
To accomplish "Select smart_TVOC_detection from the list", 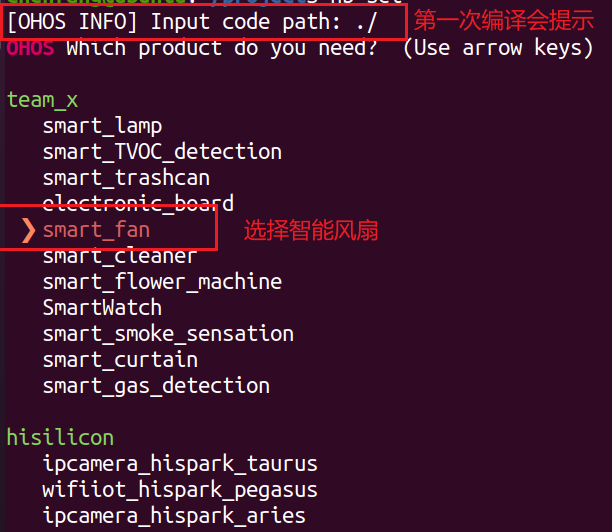I will tap(162, 152).
